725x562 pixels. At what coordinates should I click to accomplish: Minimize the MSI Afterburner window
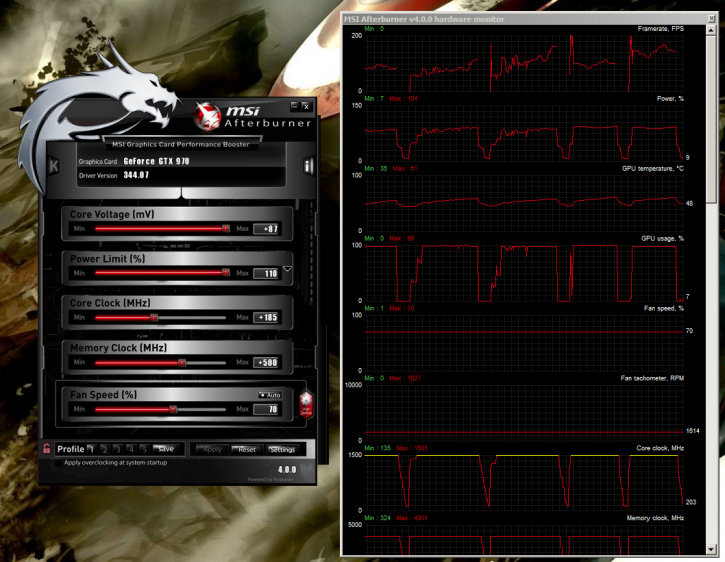pyautogui.click(x=295, y=106)
